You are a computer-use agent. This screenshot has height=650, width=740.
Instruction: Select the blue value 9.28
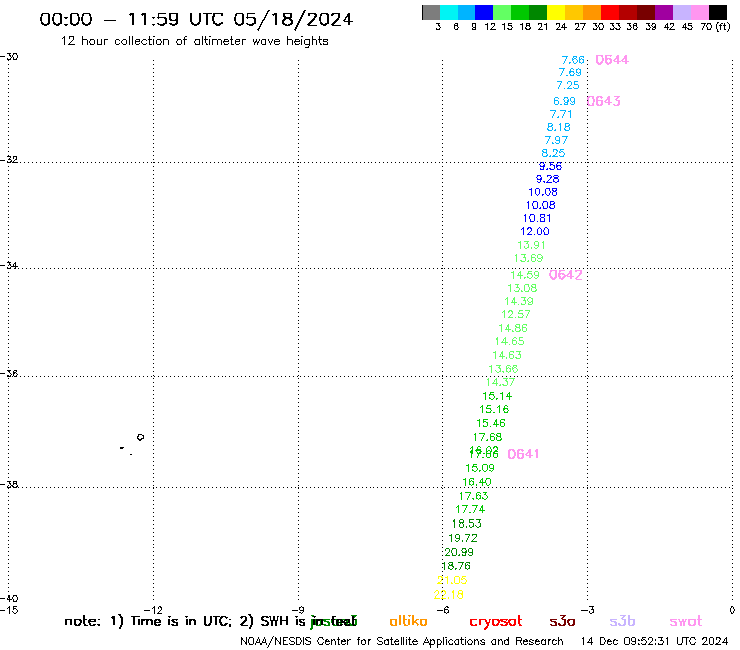point(547,179)
